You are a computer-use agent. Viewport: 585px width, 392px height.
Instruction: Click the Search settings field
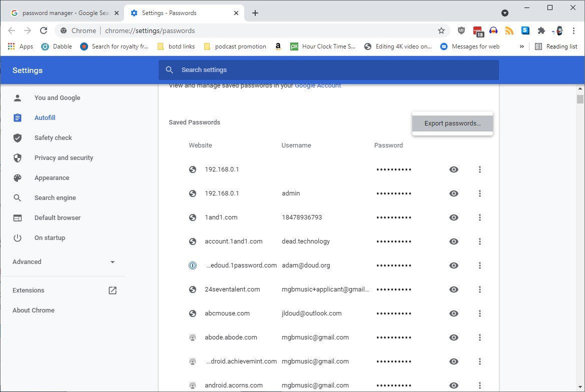329,69
